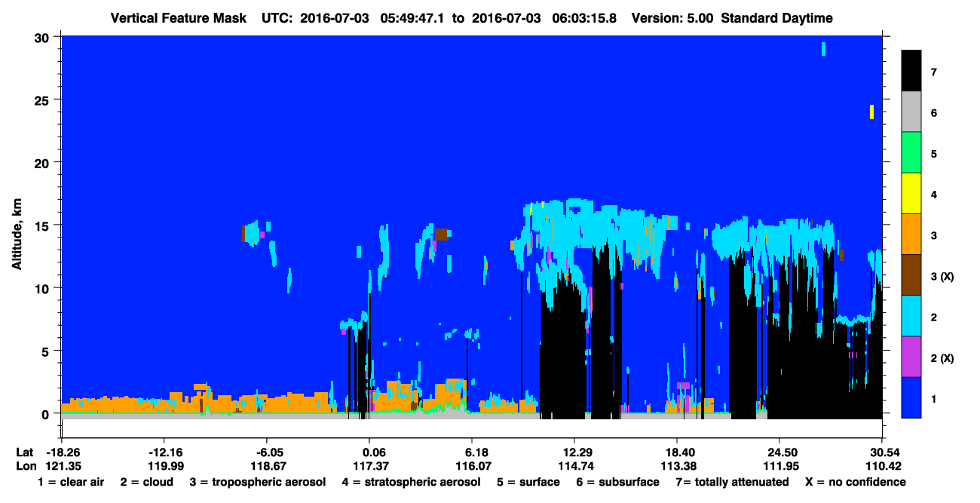
Task: Click the small cyan cloud patch near 29 km
Action: (x=823, y=49)
